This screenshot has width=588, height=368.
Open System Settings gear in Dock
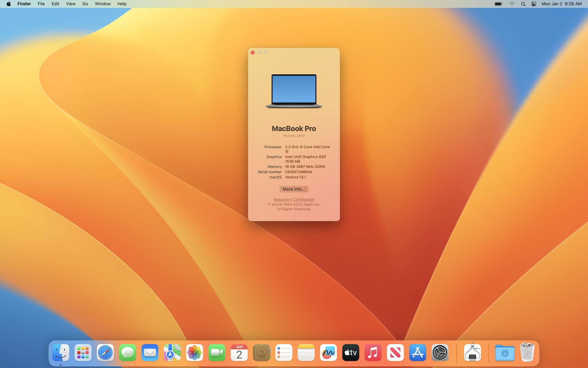coord(440,353)
